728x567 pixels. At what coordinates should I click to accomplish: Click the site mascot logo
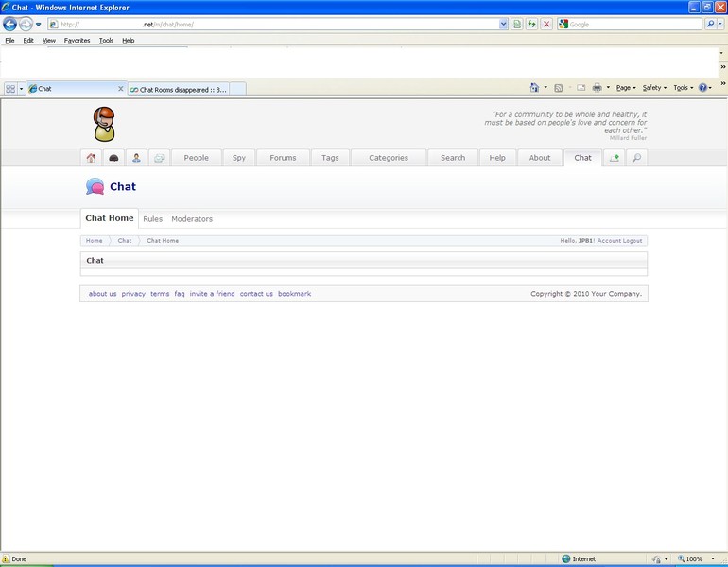(104, 124)
